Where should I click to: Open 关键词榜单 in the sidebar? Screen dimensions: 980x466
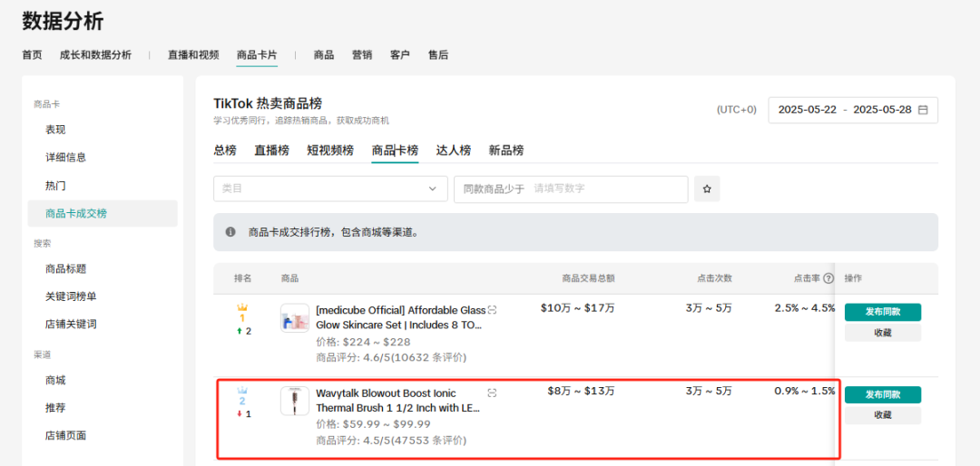click(x=71, y=296)
